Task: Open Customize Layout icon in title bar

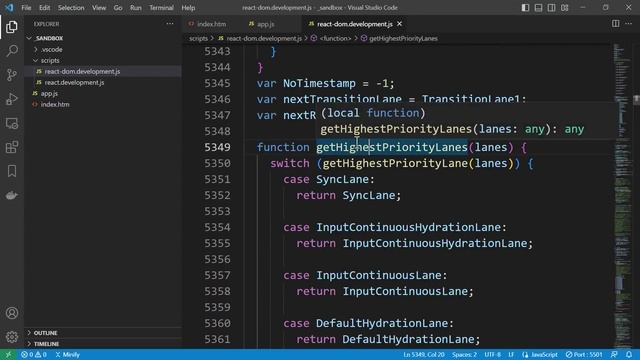Action: click(564, 7)
